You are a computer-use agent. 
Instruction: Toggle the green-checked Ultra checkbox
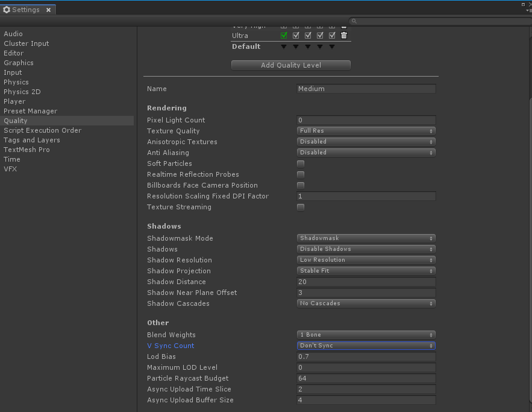284,36
